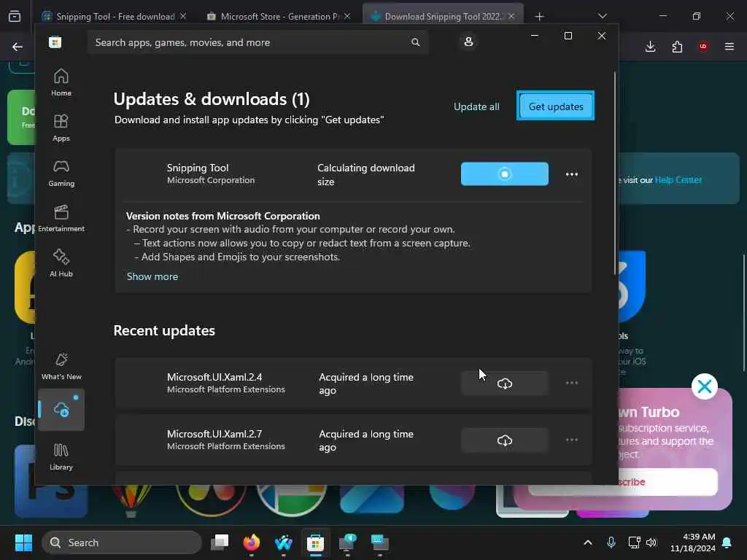Open browser downloads panel
Screen dimensions: 747x560
tap(650, 47)
